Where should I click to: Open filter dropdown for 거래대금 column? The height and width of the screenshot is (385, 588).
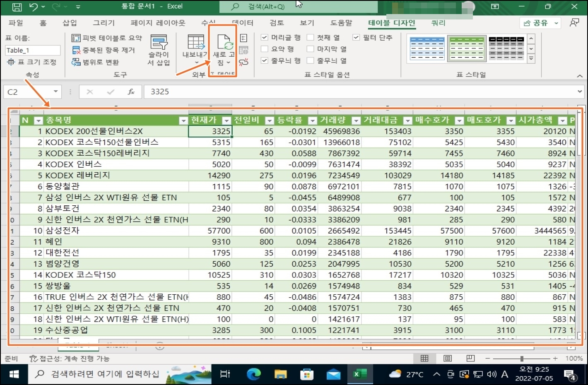click(x=408, y=120)
